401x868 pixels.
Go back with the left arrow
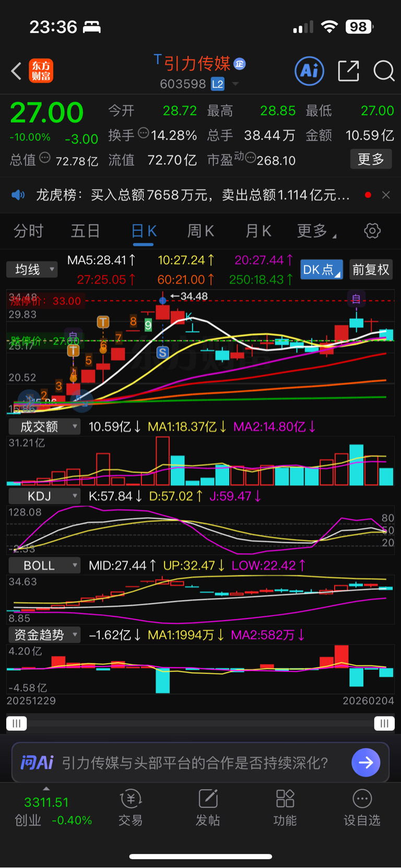click(x=16, y=71)
